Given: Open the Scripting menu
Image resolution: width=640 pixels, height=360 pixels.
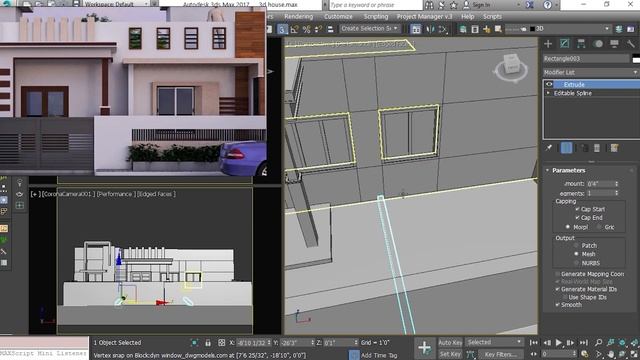Looking at the screenshot, I should point(376,17).
